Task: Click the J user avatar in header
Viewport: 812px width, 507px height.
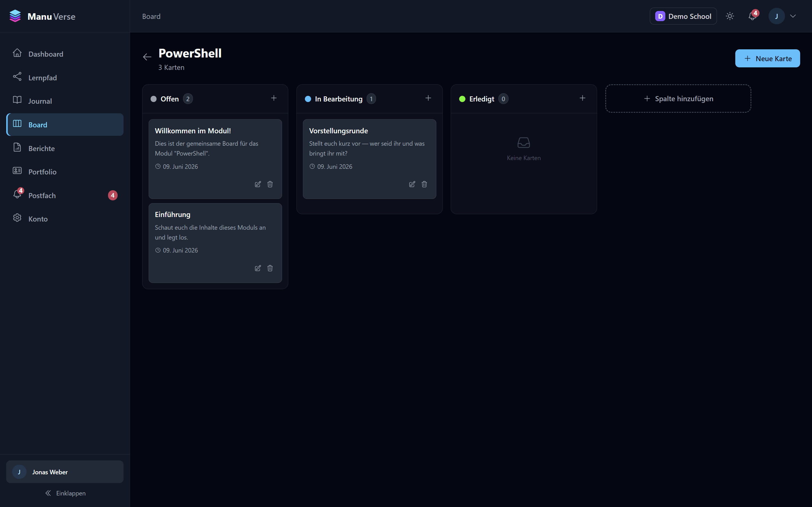Action: tap(776, 16)
